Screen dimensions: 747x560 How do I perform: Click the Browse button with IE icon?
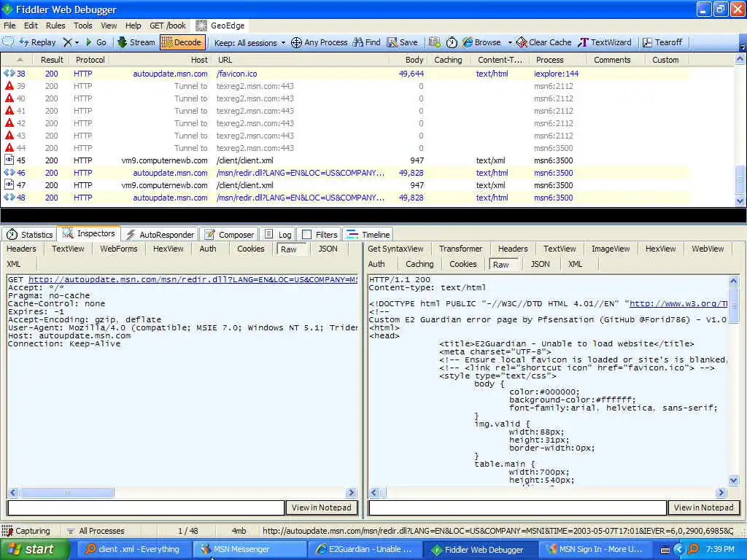pos(481,42)
